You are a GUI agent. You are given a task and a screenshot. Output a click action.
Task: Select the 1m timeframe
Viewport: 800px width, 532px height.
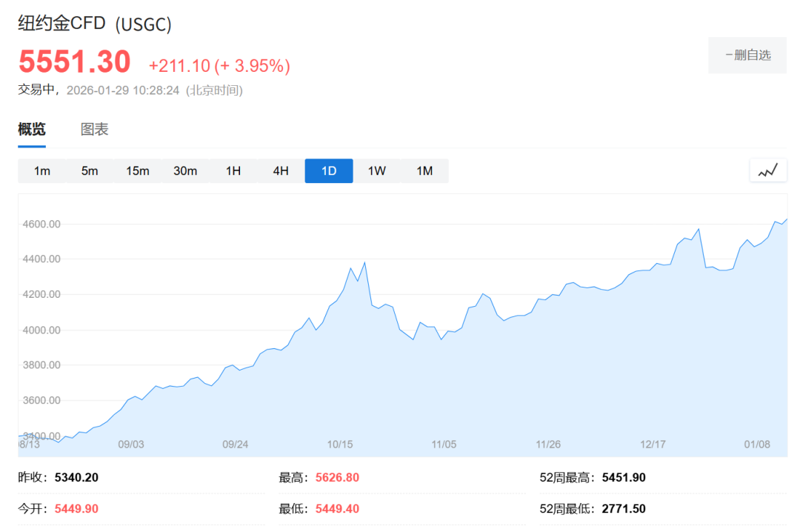pos(42,171)
